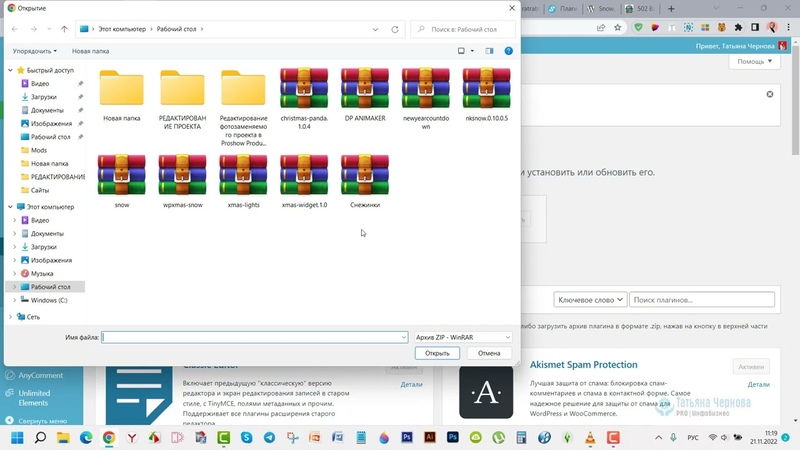Collapse Быстрый доступ tree section
This screenshot has width=800, height=450.
tap(10, 70)
